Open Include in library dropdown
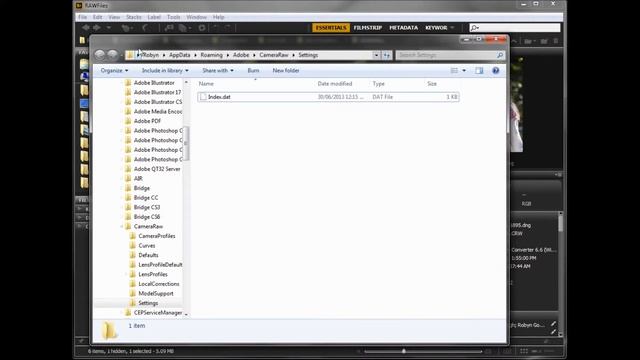This screenshot has height=360, width=640. (165, 71)
